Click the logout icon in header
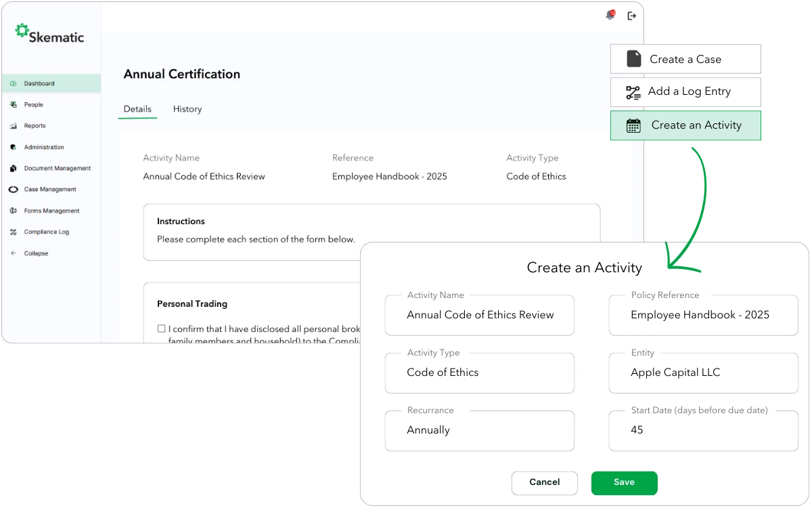The height and width of the screenshot is (508, 812). tap(632, 16)
